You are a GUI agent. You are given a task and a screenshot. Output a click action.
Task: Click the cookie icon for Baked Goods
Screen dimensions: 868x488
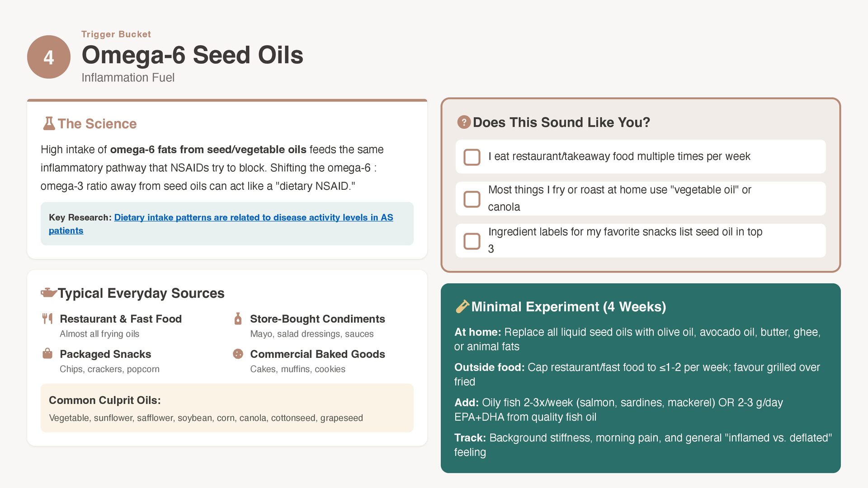tap(238, 354)
